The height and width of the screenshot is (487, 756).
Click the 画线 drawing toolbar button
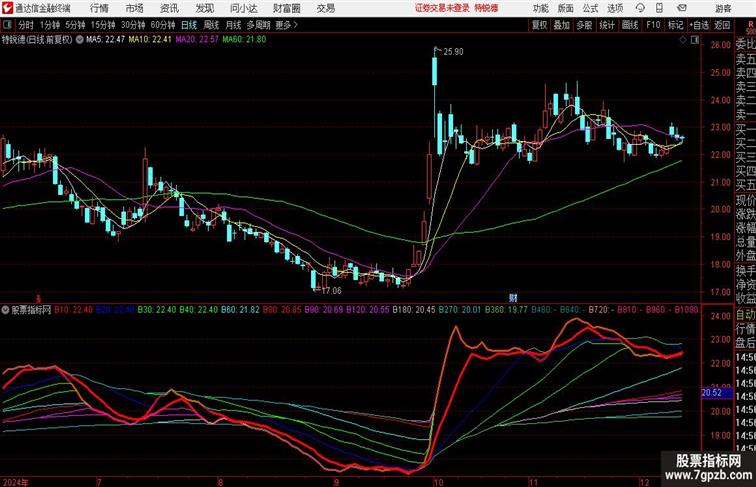pos(630,25)
